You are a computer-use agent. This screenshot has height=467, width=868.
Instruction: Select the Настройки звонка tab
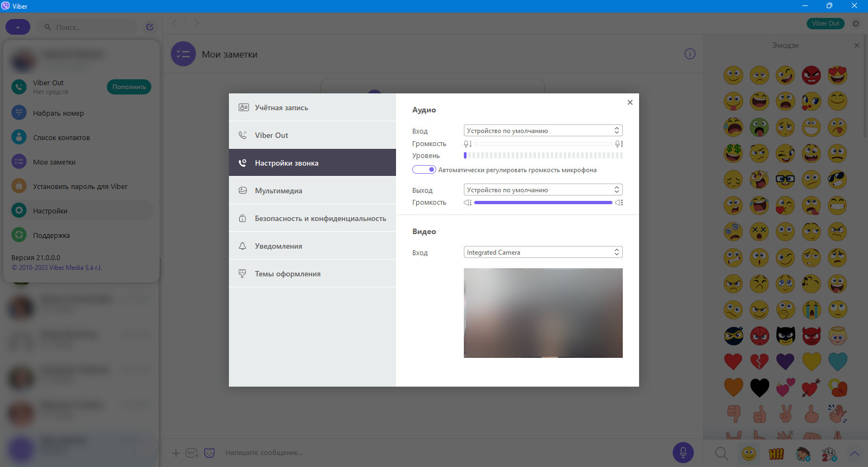point(312,163)
